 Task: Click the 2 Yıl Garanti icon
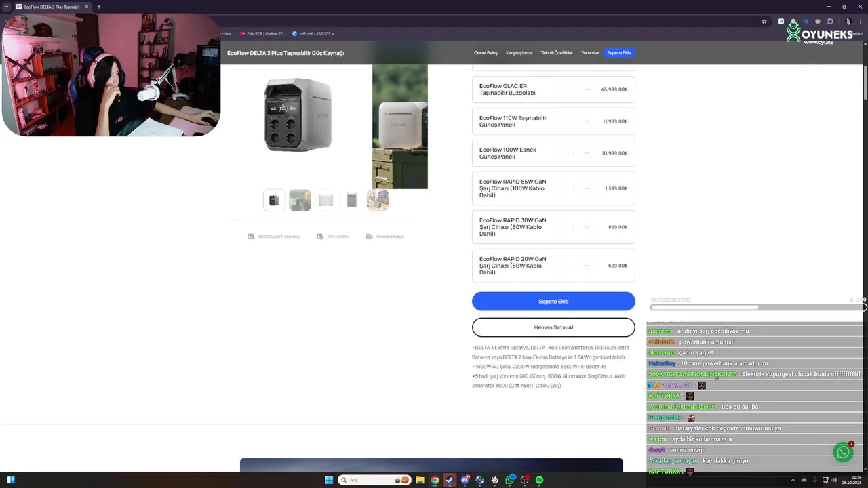coord(320,237)
